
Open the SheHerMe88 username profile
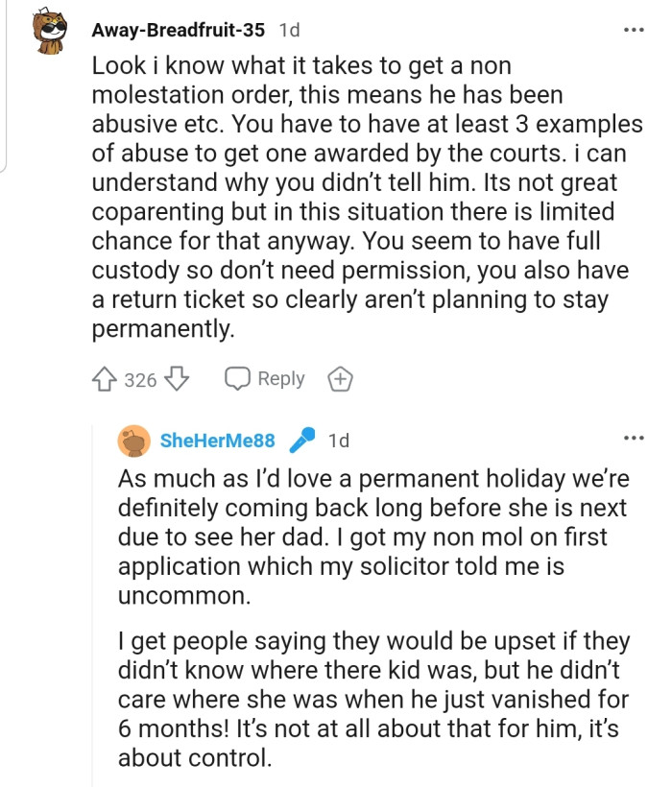pos(218,441)
